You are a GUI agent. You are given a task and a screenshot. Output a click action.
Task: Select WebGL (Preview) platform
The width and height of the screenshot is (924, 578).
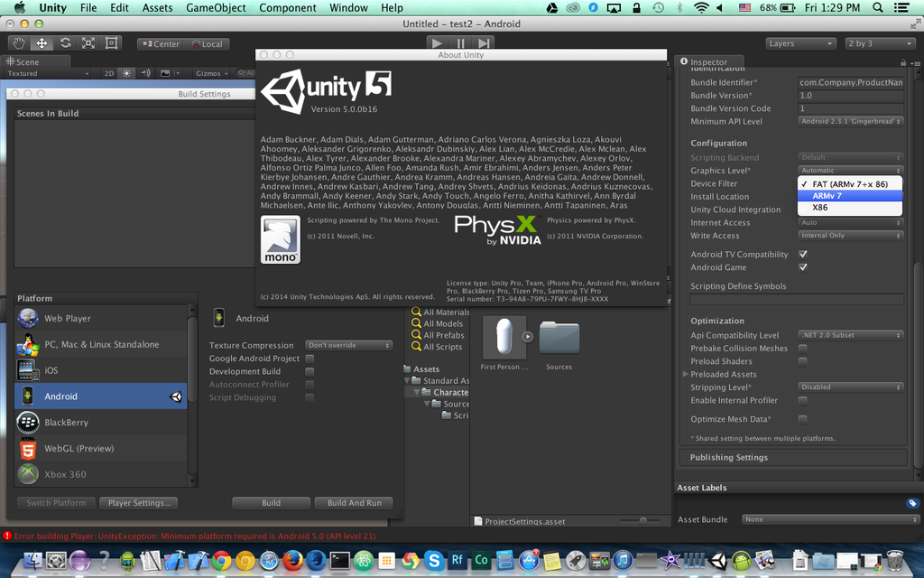point(101,448)
